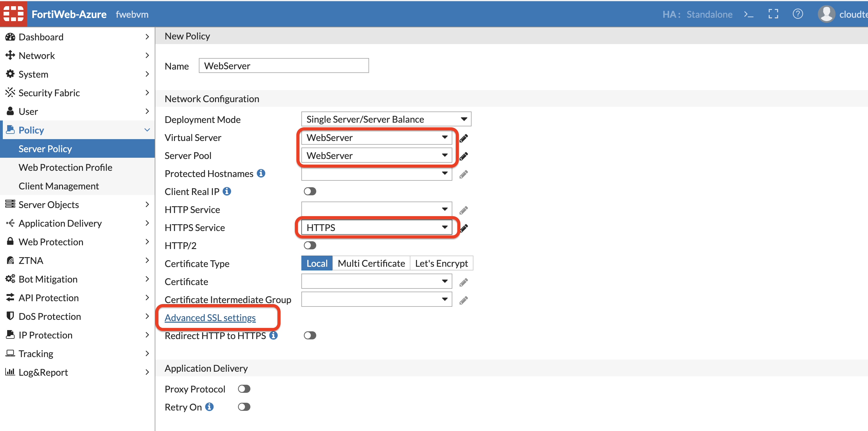Click the Tracking laptop icon

(11, 353)
